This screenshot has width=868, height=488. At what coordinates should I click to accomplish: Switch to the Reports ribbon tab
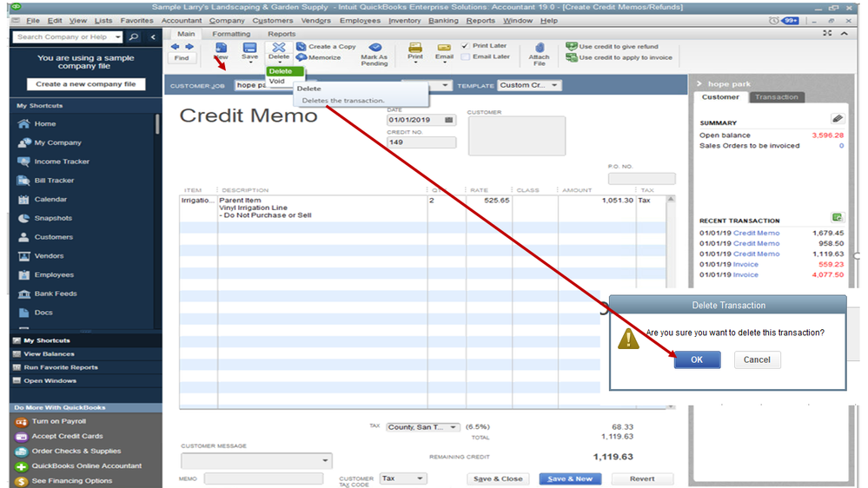coord(282,34)
